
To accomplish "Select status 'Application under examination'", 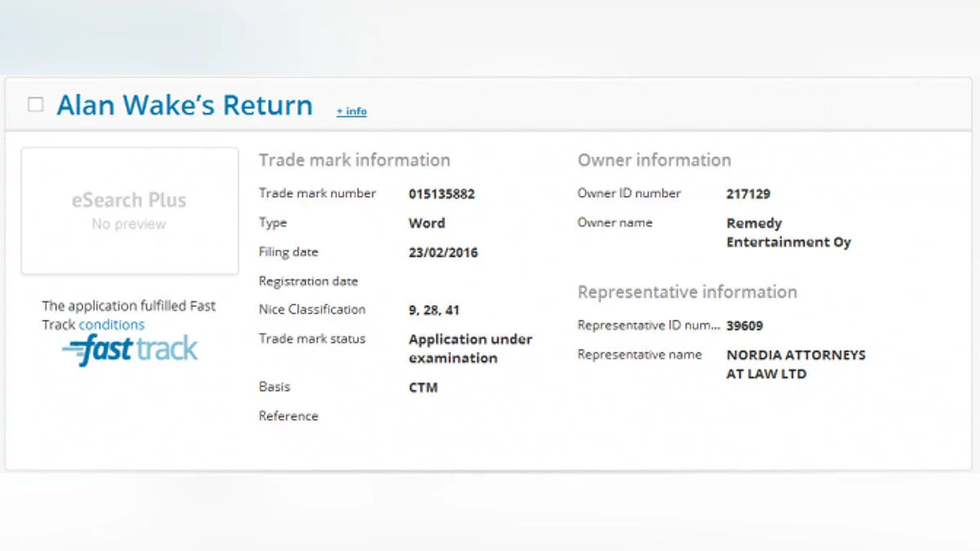I will click(470, 349).
